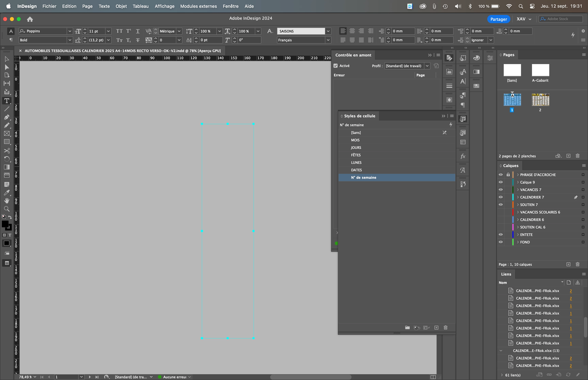Select the Scissors tool
The image size is (588, 380).
coord(7,151)
